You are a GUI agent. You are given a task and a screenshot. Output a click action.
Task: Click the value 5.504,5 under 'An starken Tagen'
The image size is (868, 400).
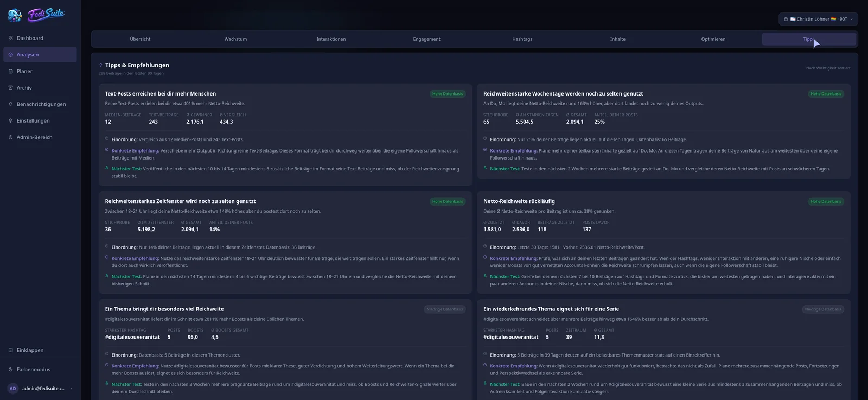[x=525, y=122]
